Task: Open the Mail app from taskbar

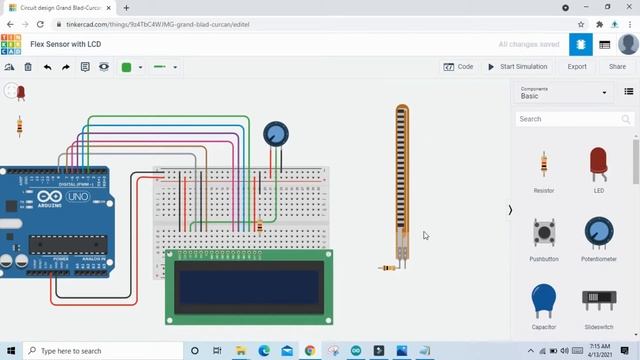Action: coord(287,351)
